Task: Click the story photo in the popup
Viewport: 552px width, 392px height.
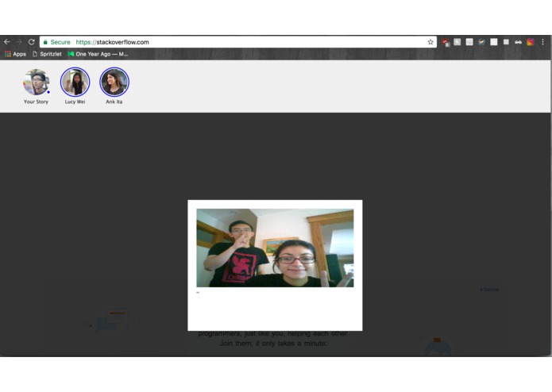Action: click(x=275, y=248)
